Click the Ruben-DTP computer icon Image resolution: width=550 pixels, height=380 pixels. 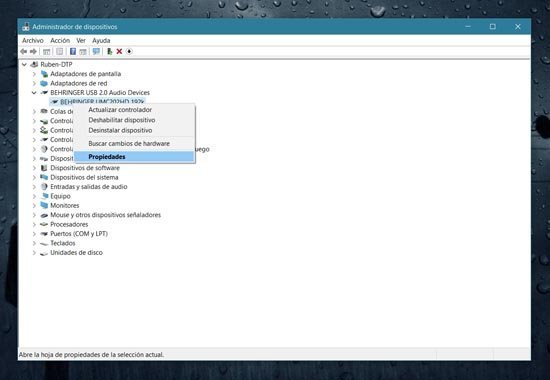34,64
